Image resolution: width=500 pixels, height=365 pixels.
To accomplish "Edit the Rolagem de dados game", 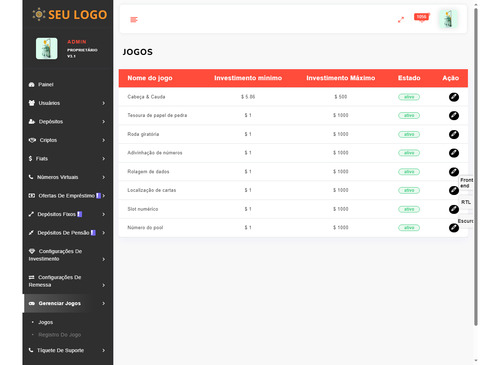I will point(454,172).
